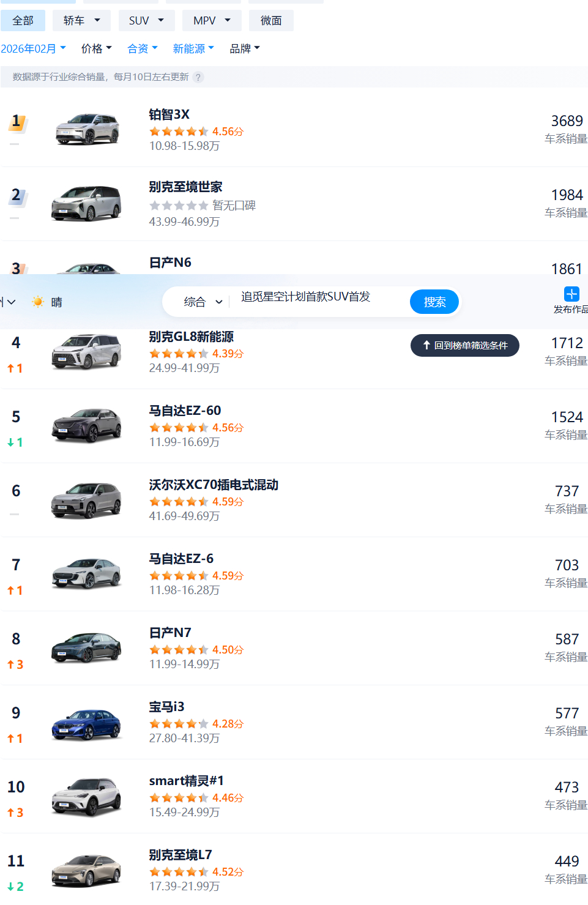Click the up-3 arrow under rank 8
Screen dimensions: 588x905
tap(15, 665)
